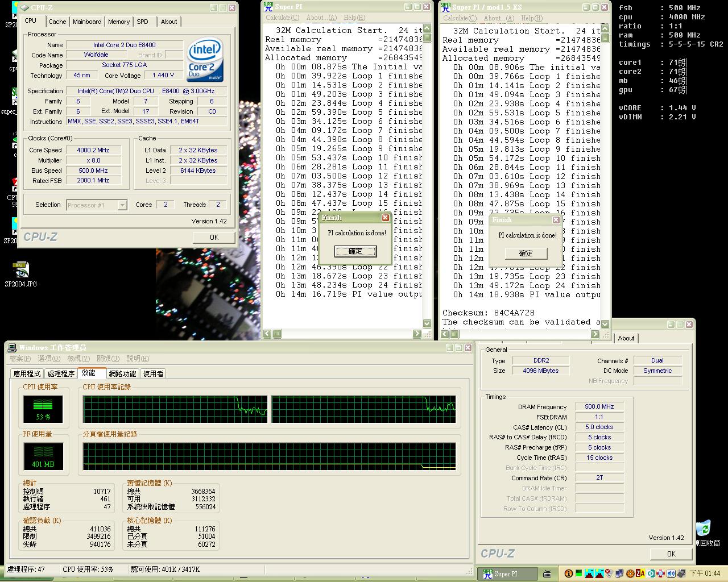Click OK in the memory CPU-Z window
728x582 pixels.
[x=671, y=554]
